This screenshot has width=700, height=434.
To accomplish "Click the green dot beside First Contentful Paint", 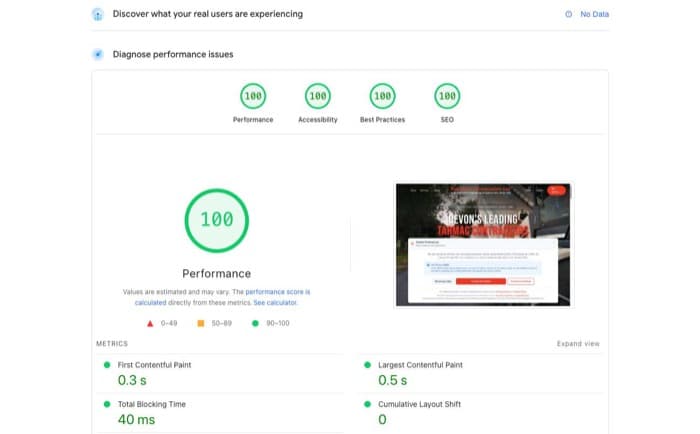I will pyautogui.click(x=107, y=365).
